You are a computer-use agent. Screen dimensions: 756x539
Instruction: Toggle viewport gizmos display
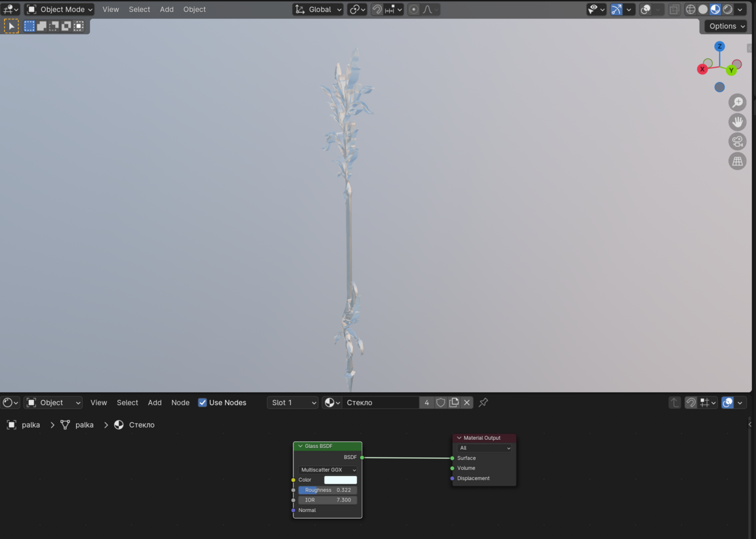617,9
